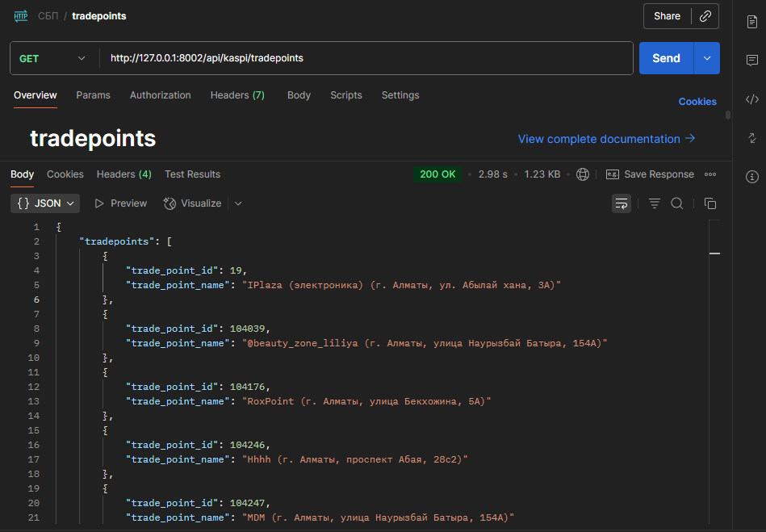The height and width of the screenshot is (532, 766).
Task: Open the GET method dropdown
Action: tap(52, 58)
